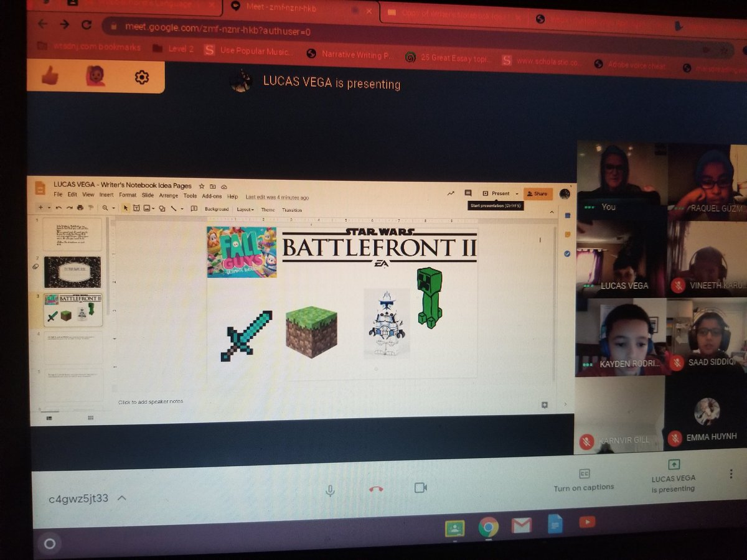Click the zoom magnifier in Slides toolbar

click(x=105, y=208)
